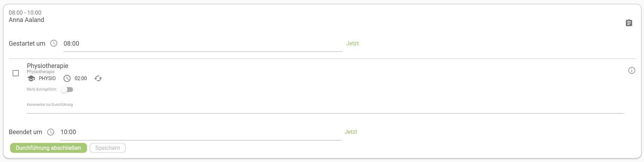Click the patient name Anna Aaland
Viewport: 644px width, 162px height.
(27, 20)
